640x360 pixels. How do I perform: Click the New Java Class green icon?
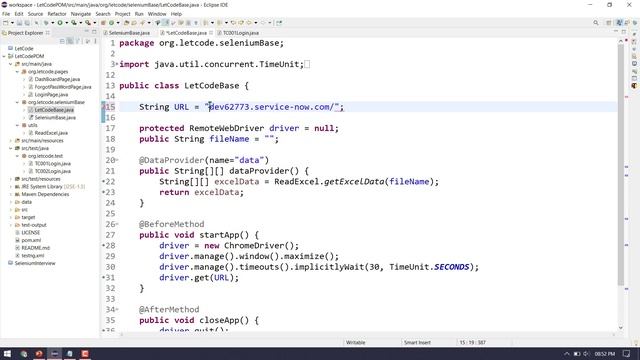click(x=111, y=23)
